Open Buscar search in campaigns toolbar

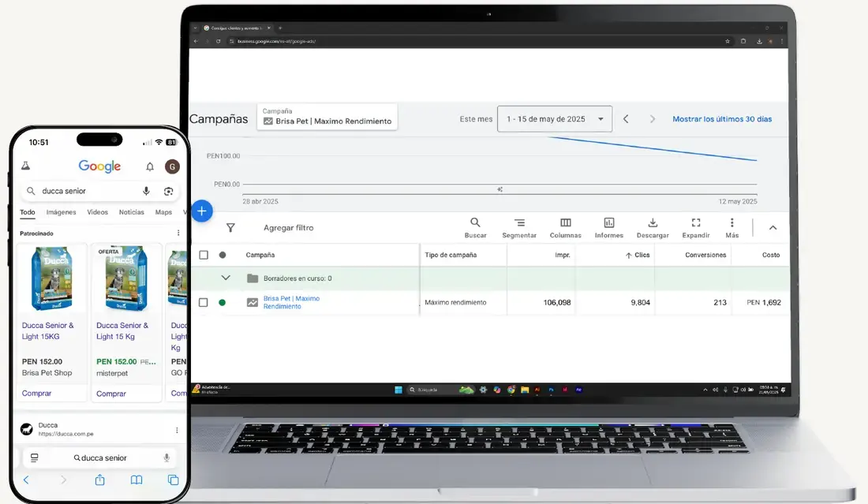click(475, 227)
